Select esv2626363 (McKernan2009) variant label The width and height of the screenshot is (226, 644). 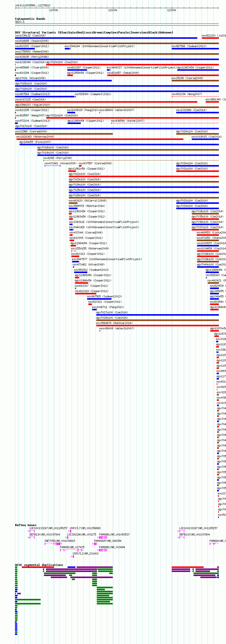click(x=35, y=137)
